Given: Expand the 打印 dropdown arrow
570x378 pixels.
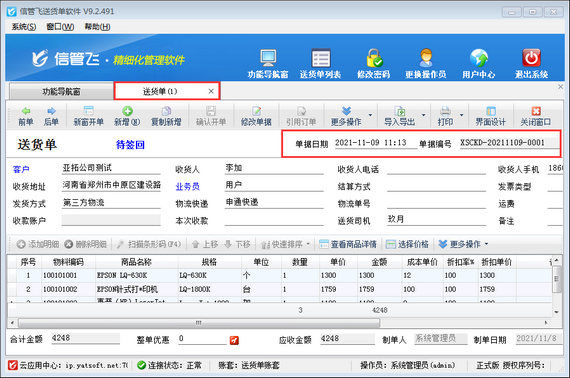Looking at the screenshot, I should [x=462, y=115].
